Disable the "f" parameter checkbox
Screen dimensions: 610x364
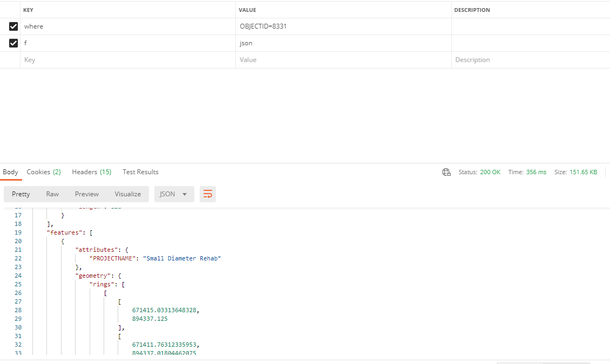13,43
